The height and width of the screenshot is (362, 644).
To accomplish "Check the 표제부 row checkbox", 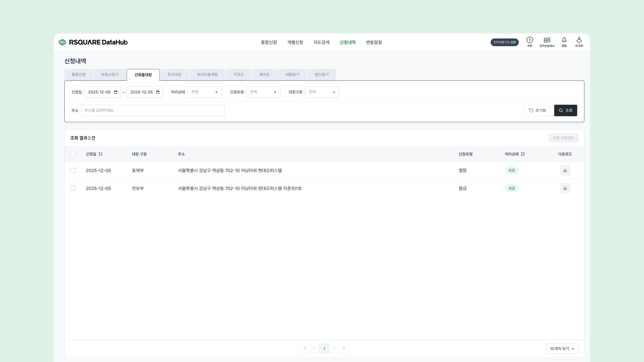I will (73, 170).
